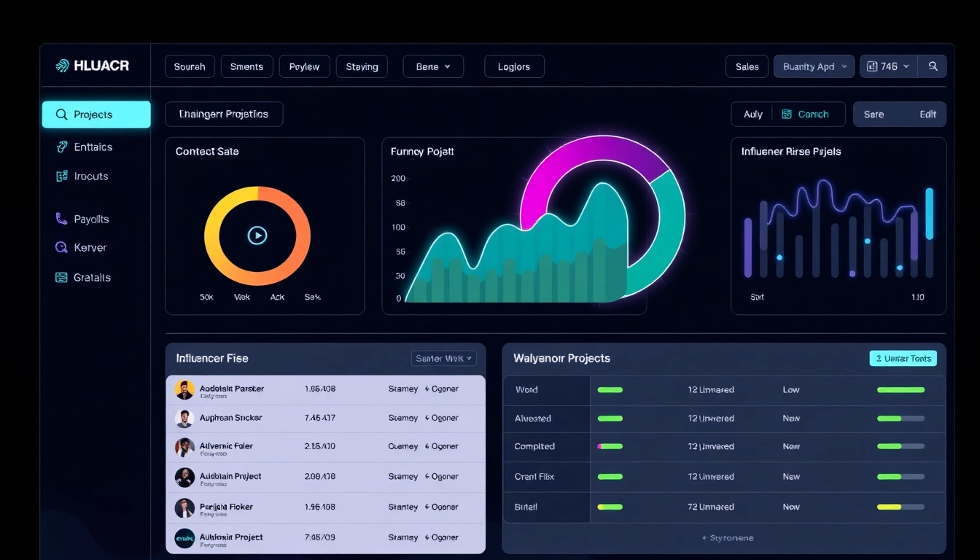Select the Projects search icon in sidebar
The height and width of the screenshot is (560, 980).
click(x=62, y=114)
